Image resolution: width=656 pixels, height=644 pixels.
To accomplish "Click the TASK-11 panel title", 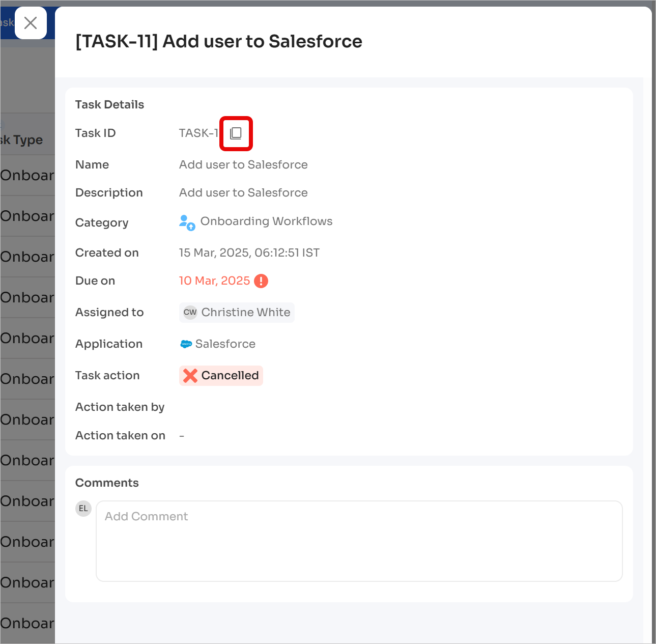I will (x=219, y=41).
